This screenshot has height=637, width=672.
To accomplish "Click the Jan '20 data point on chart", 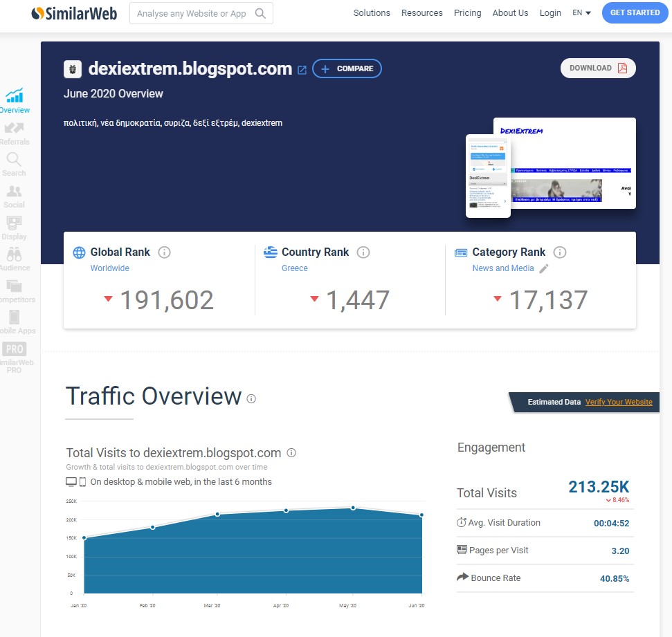I will tap(84, 537).
